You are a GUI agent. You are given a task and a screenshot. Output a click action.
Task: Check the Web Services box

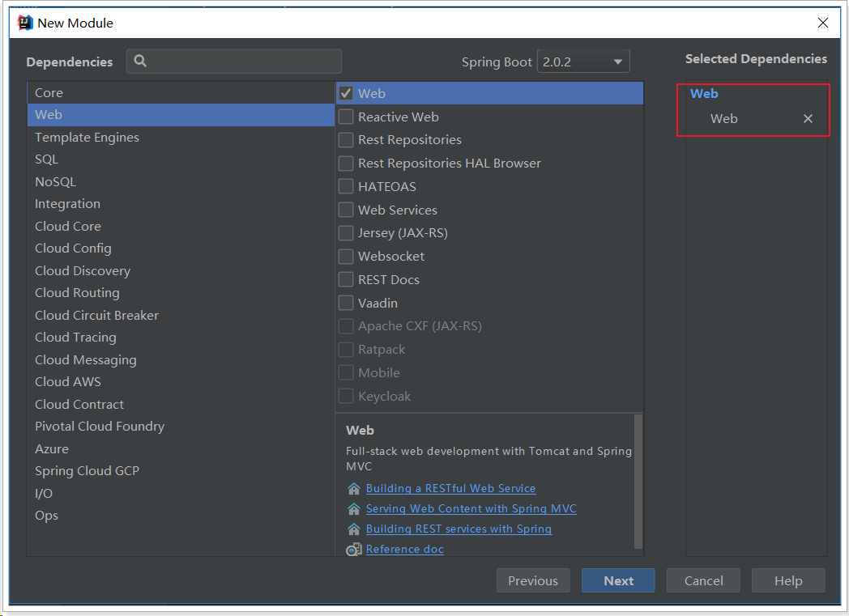tap(346, 210)
